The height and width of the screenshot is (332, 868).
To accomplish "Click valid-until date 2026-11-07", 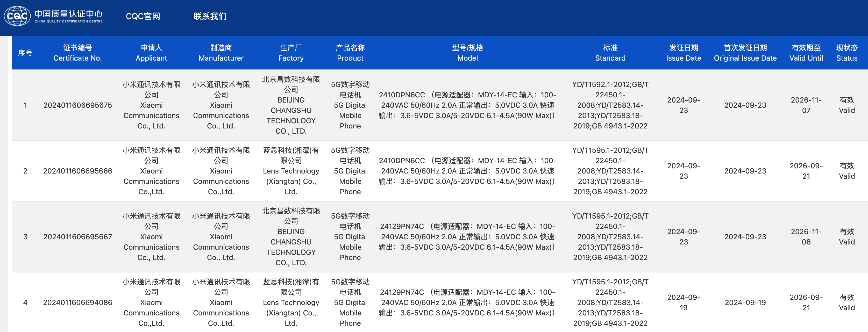I will tap(806, 105).
